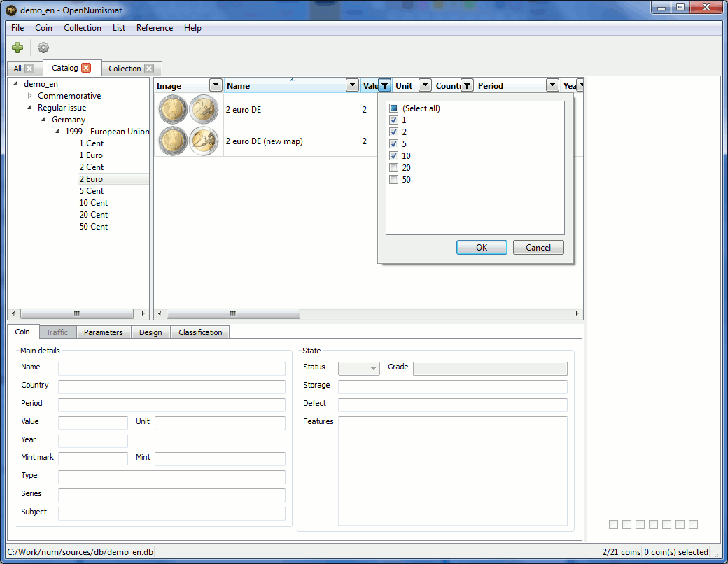The width and height of the screenshot is (728, 564).
Task: Collapse the demo_en tree root
Action: coord(16,83)
